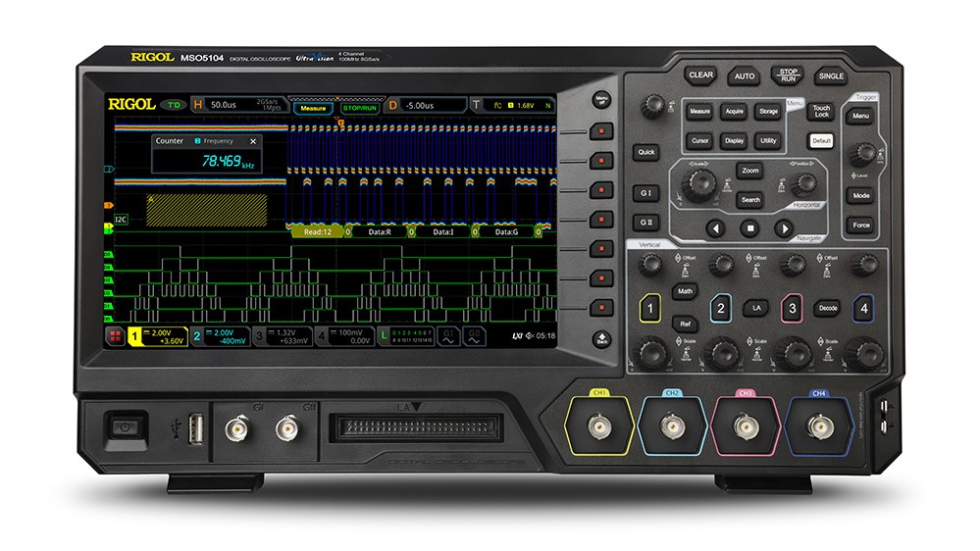The image size is (980, 551).
Task: Open channel 1 2.00V label on screen
Action: (x=158, y=336)
